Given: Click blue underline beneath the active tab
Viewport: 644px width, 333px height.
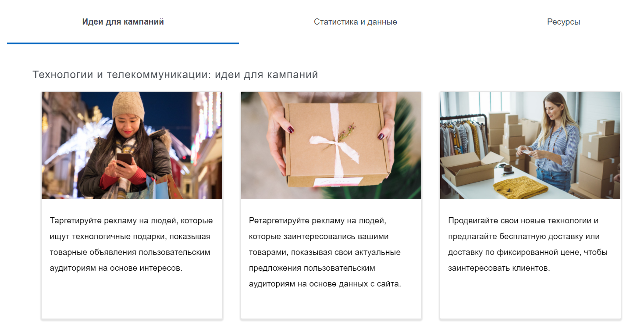Looking at the screenshot, I should (x=123, y=43).
